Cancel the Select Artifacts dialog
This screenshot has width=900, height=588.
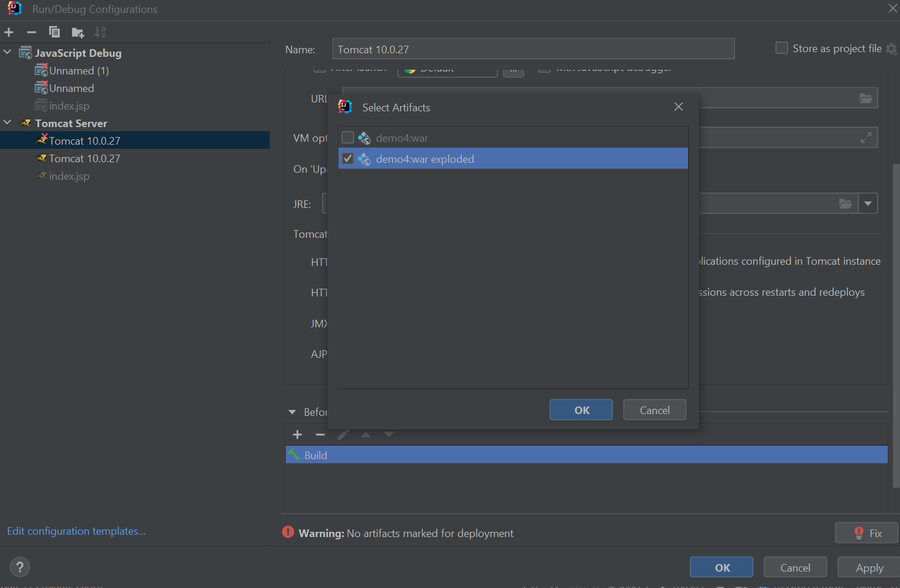[655, 410]
